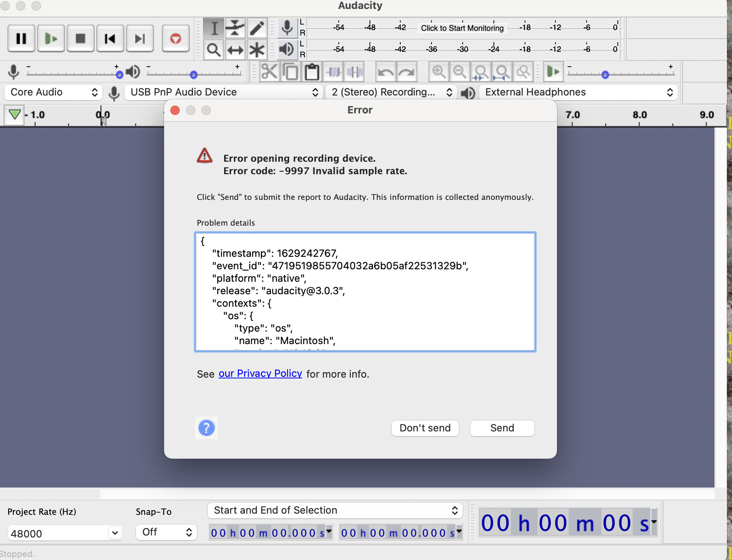Click the Don't send button
This screenshot has width=732, height=560.
click(x=425, y=428)
